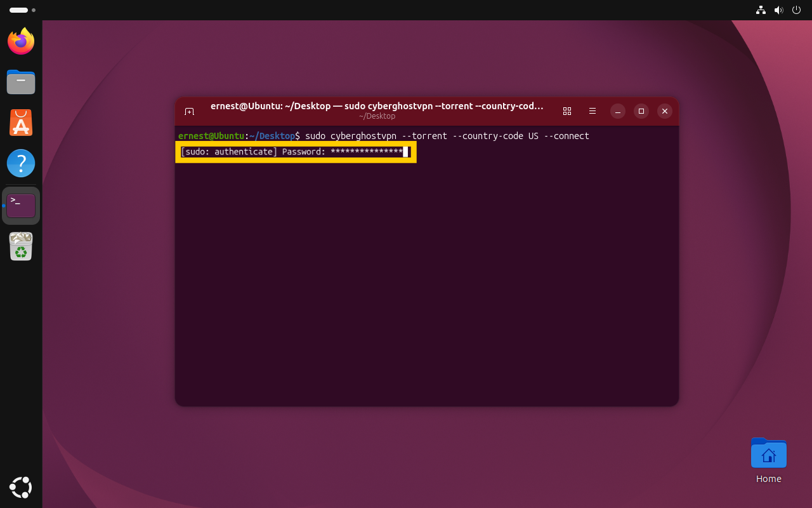Click the 'Home' label under desktop folder
812x508 pixels.
tap(768, 479)
